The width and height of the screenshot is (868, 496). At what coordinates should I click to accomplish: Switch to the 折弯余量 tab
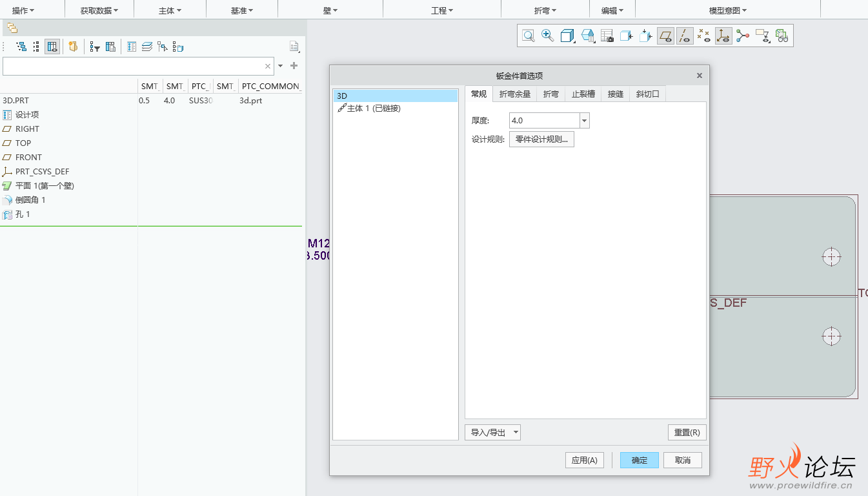[515, 94]
